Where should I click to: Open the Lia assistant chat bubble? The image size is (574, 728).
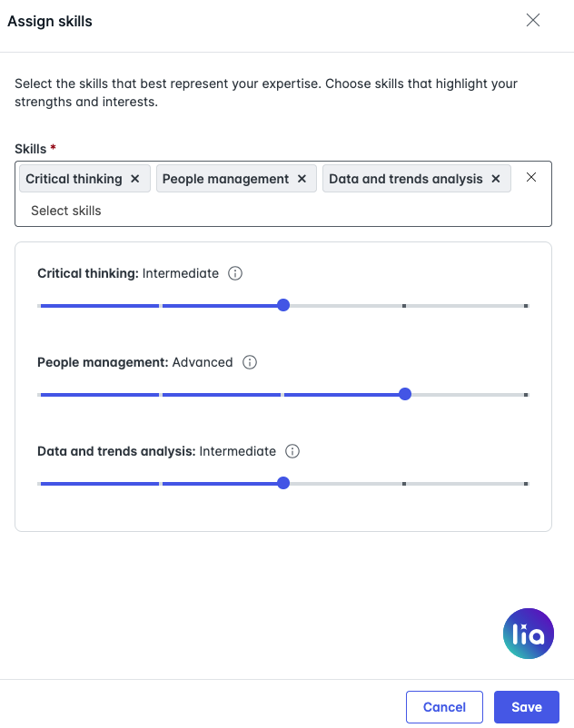(528, 634)
